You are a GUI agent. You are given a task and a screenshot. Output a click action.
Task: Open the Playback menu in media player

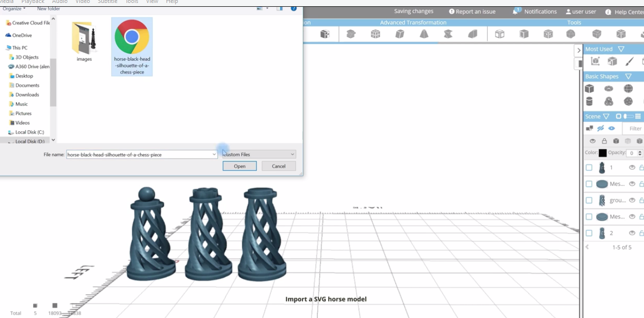pos(33,2)
